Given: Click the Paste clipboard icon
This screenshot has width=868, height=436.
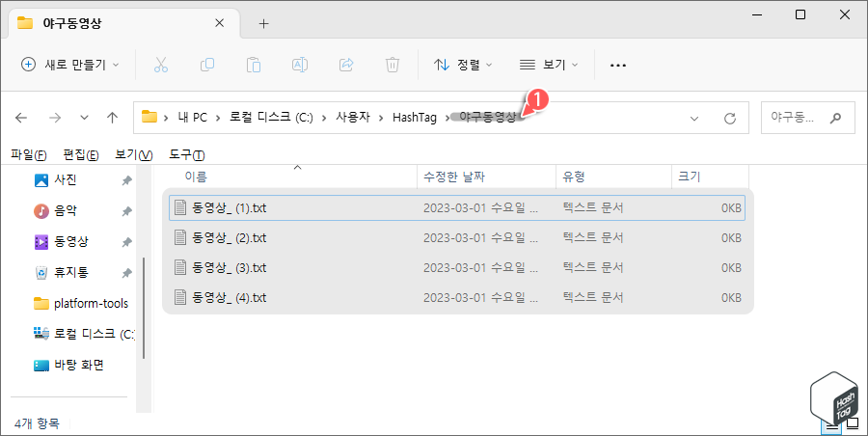Looking at the screenshot, I should 254,65.
